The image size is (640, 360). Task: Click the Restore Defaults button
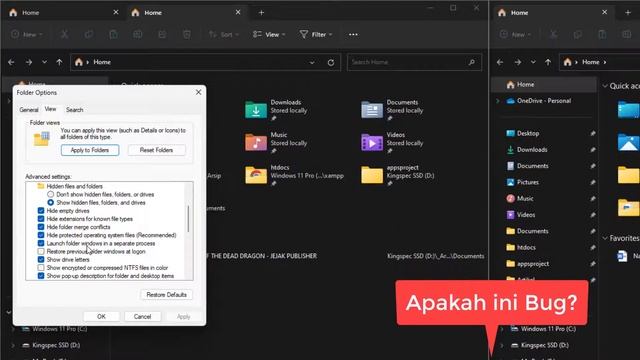(167, 295)
